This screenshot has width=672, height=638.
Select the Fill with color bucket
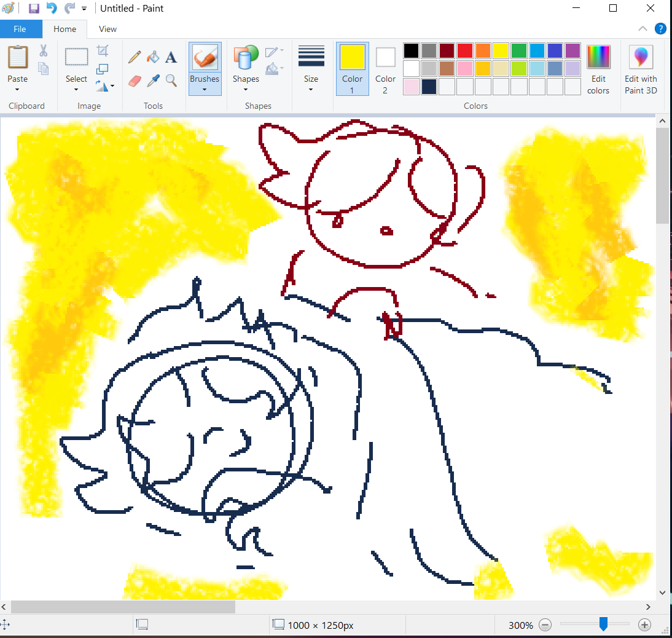point(153,57)
